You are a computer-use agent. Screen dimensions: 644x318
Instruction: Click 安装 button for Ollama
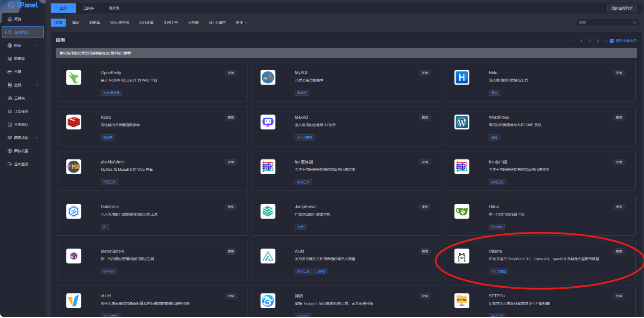pyautogui.click(x=619, y=252)
